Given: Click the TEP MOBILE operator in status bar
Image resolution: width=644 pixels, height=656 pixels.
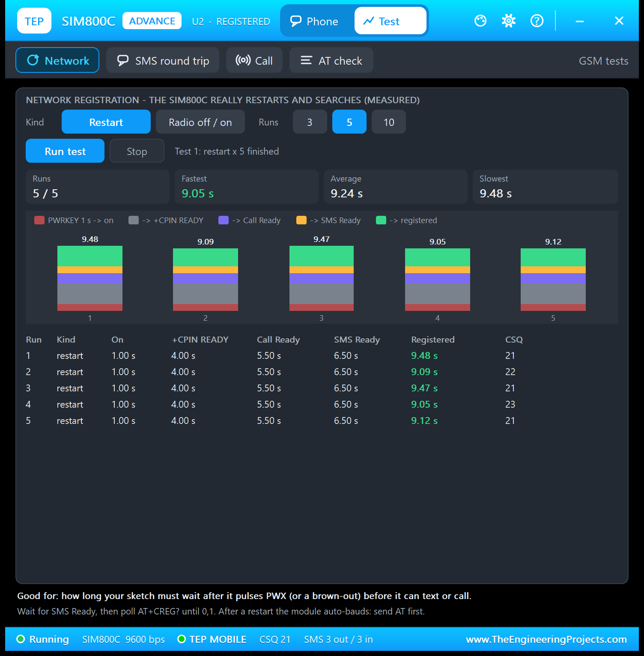Looking at the screenshot, I should (x=218, y=639).
